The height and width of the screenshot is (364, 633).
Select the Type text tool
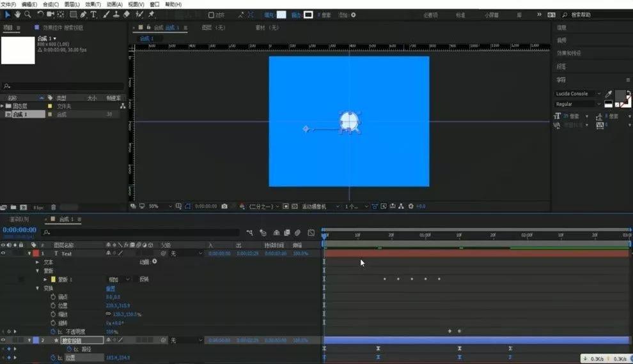pos(93,15)
